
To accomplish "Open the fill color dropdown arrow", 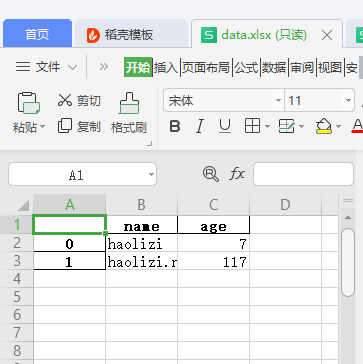I will click(x=338, y=127).
